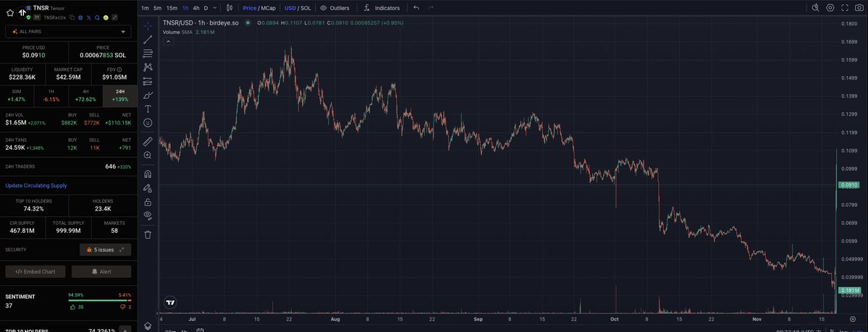Switch denomination to USD
The image size is (868, 332).
(x=290, y=8)
